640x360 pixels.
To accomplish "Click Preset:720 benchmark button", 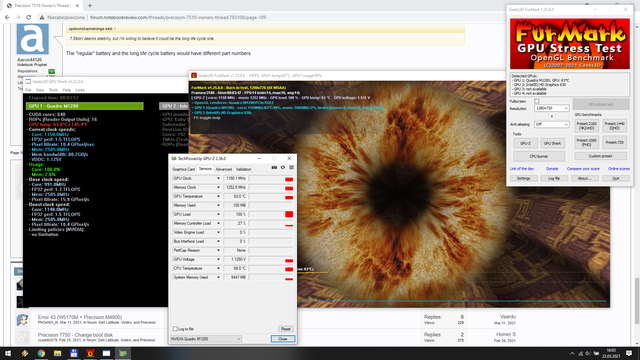I will pos(615,142).
